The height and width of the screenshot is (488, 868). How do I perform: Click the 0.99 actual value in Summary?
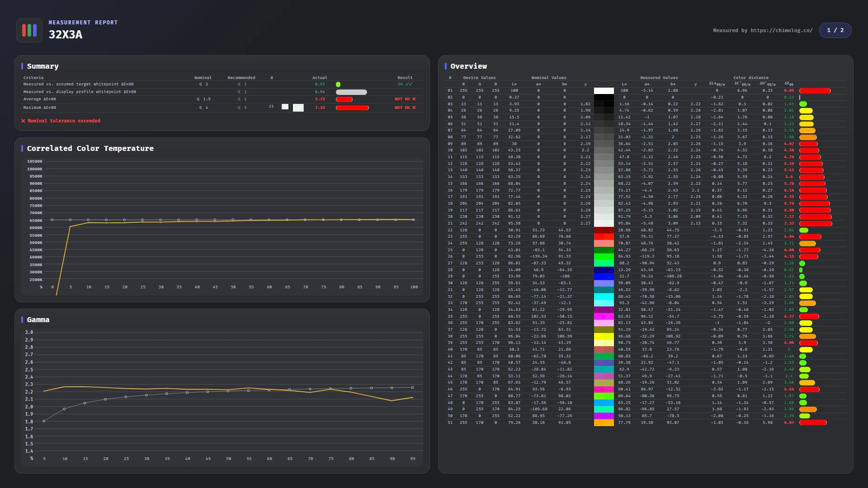320,84
